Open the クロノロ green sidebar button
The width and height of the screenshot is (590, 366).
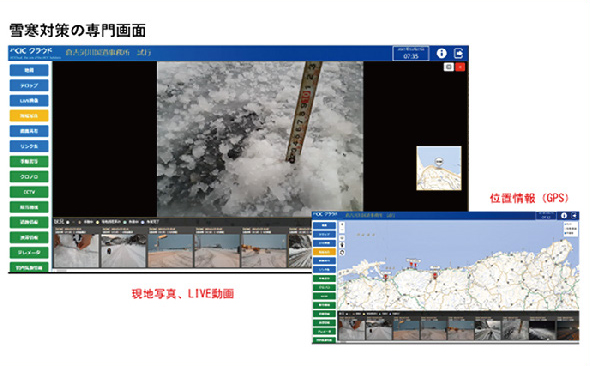tap(29, 177)
